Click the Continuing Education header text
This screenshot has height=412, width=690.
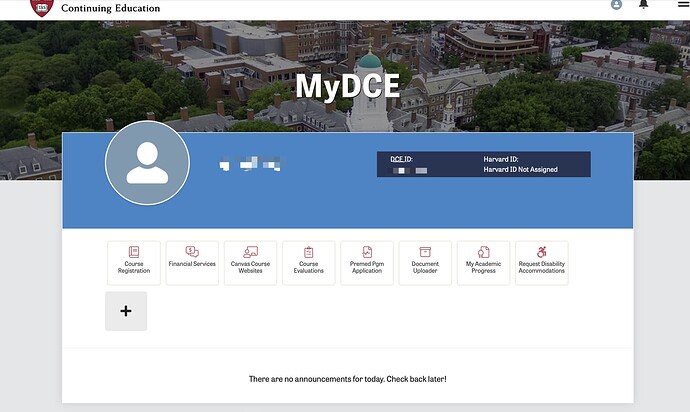[110, 8]
